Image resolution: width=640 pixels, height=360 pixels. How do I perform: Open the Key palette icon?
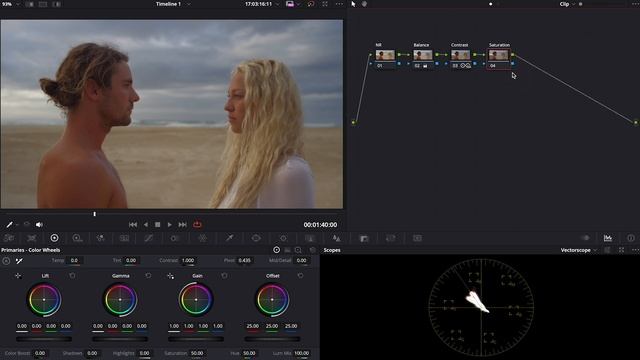(x=364, y=238)
